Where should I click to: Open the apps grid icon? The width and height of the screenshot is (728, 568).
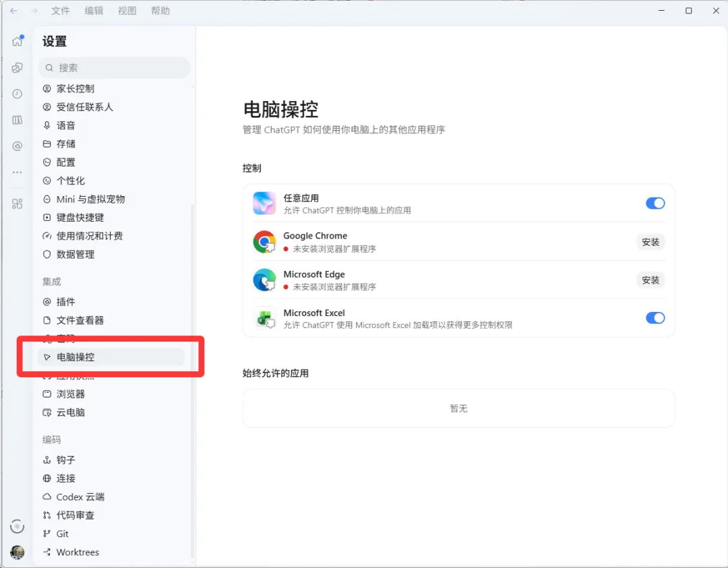pyautogui.click(x=17, y=203)
